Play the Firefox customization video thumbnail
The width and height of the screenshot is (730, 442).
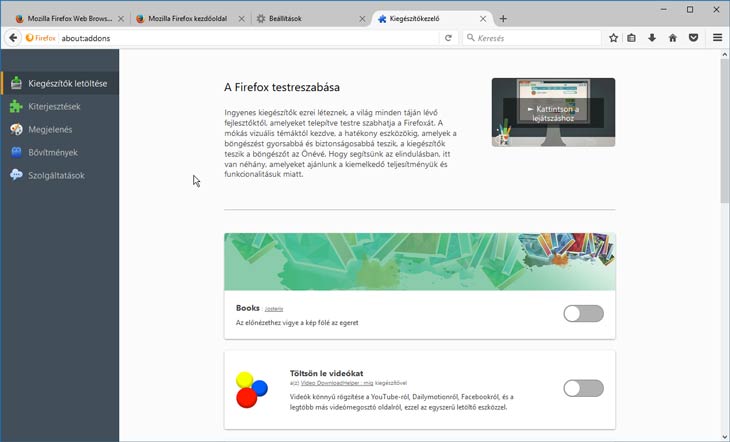pos(553,112)
